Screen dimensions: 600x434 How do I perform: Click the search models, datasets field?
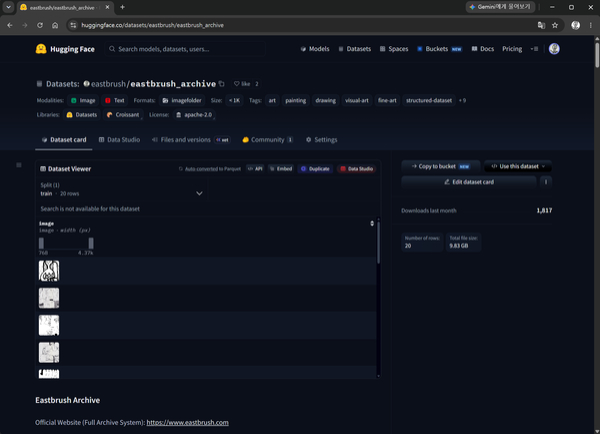pyautogui.click(x=185, y=49)
